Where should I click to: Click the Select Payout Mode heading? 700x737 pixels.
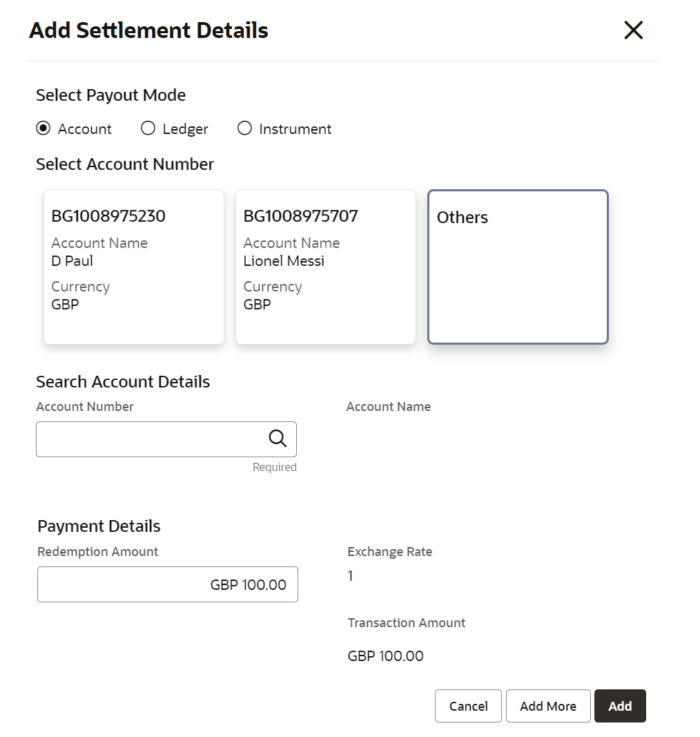(111, 95)
